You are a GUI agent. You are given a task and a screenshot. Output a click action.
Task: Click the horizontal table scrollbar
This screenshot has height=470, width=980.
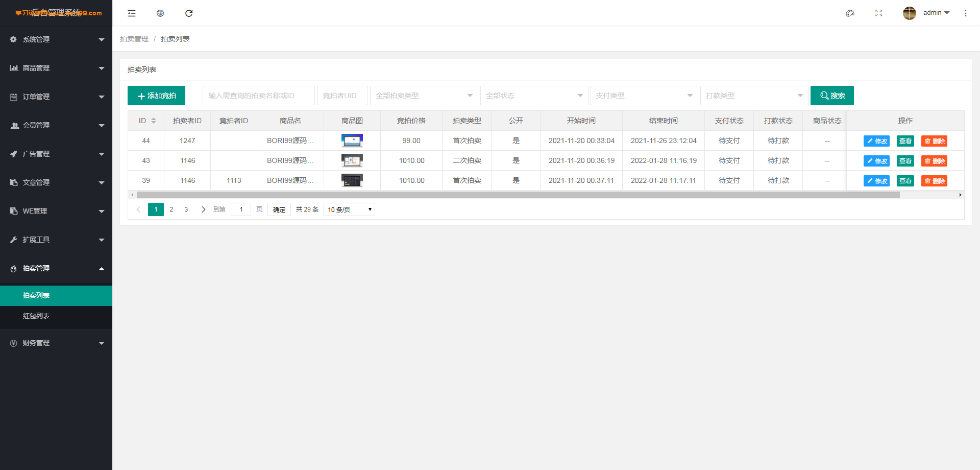click(x=518, y=195)
